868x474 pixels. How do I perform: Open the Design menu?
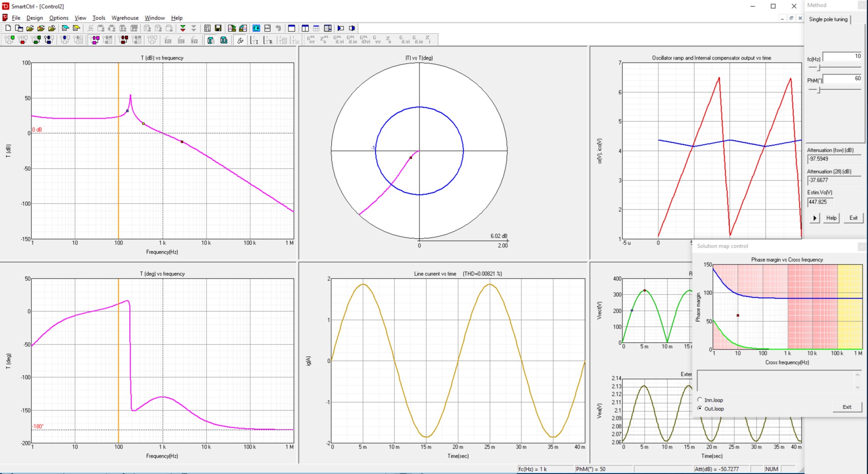pos(35,18)
